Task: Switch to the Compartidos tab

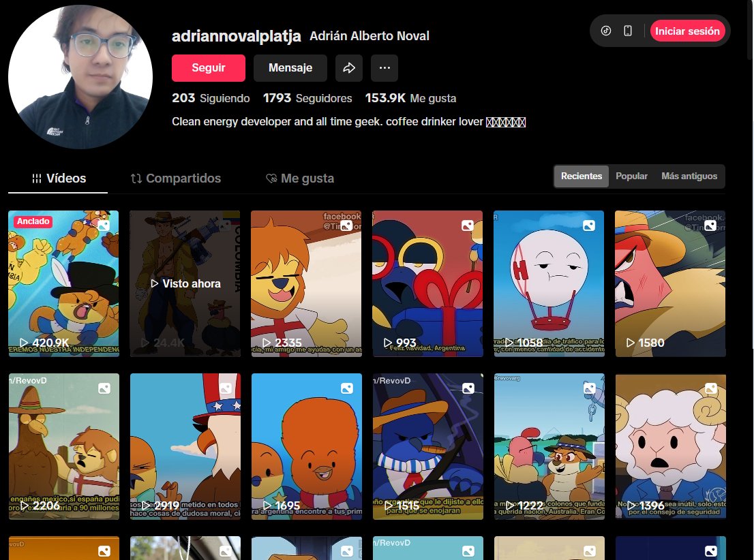Action: pyautogui.click(x=175, y=178)
